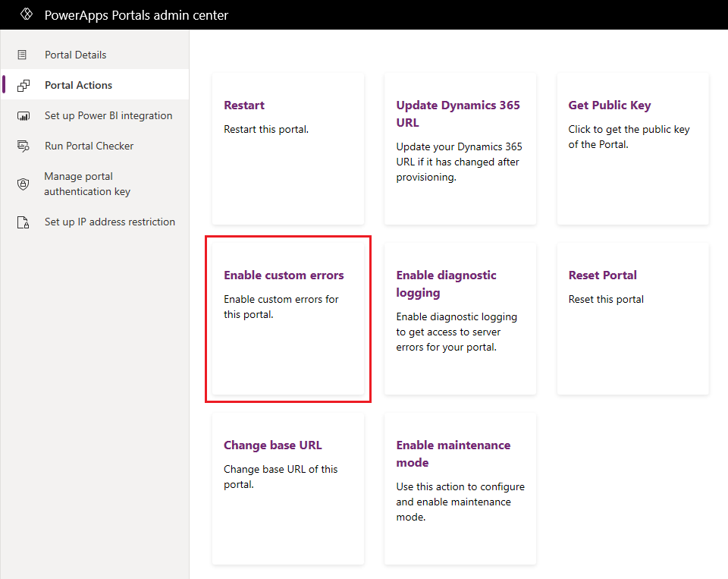The image size is (728, 579).
Task: Open Portal Details in the sidebar
Action: coord(95,55)
